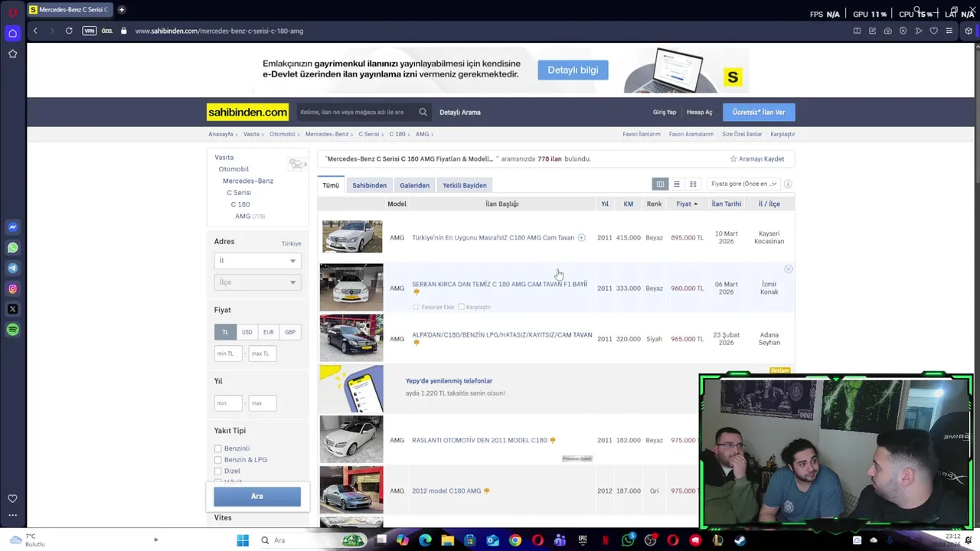Select the Yetkili Bayiden tab
This screenshot has width=980, height=551.
point(464,185)
